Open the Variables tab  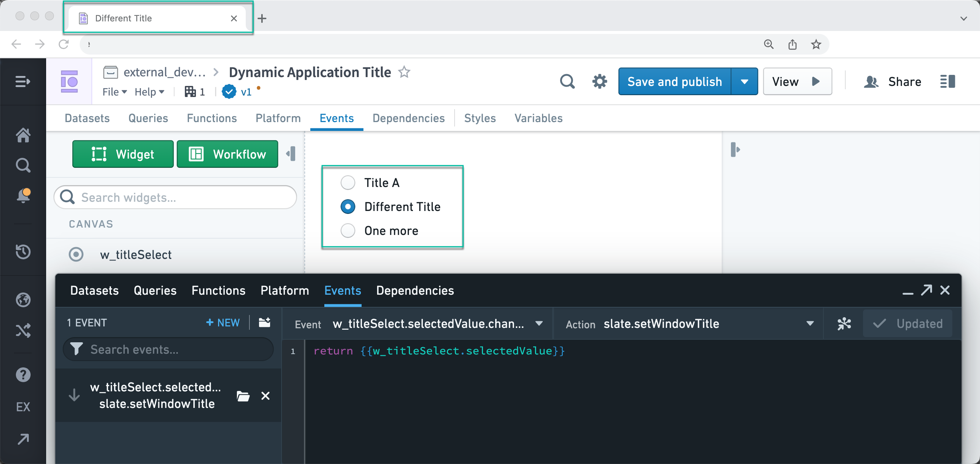tap(538, 118)
